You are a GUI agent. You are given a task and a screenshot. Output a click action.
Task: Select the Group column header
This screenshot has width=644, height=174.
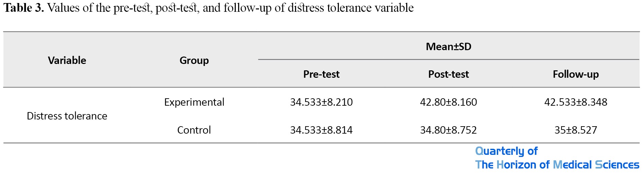pyautogui.click(x=194, y=61)
